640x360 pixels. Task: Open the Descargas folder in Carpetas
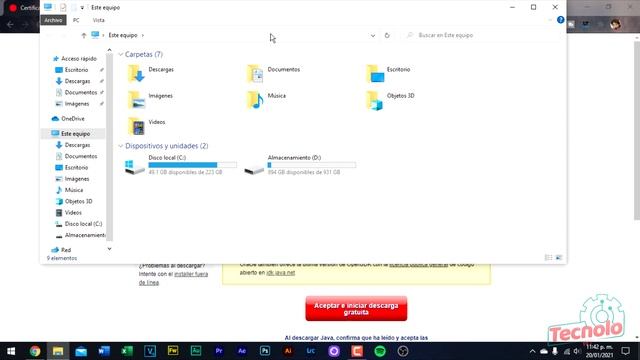151,73
